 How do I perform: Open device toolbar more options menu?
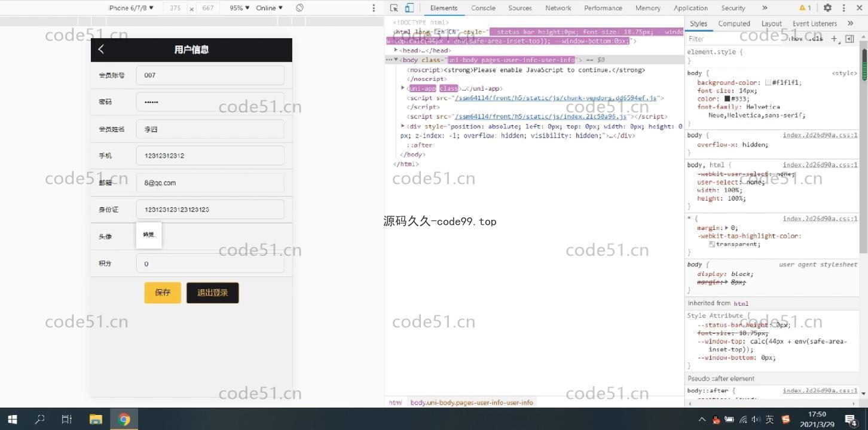pos(374,8)
